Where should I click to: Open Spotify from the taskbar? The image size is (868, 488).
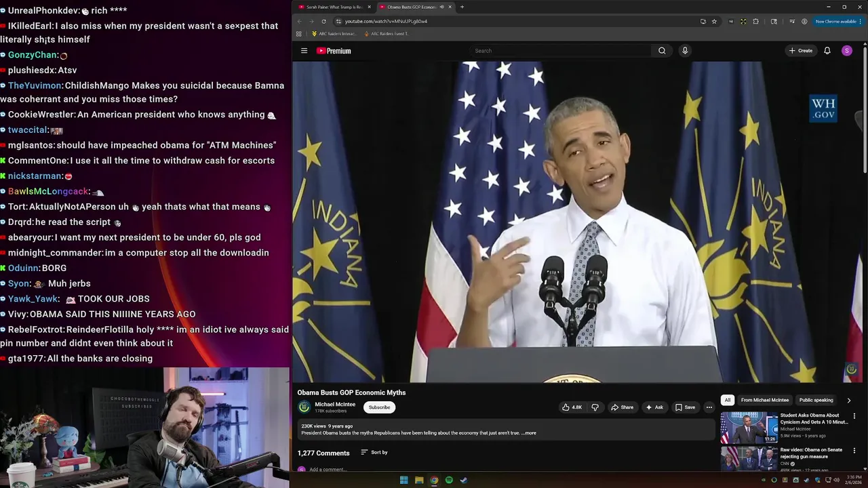(449, 480)
